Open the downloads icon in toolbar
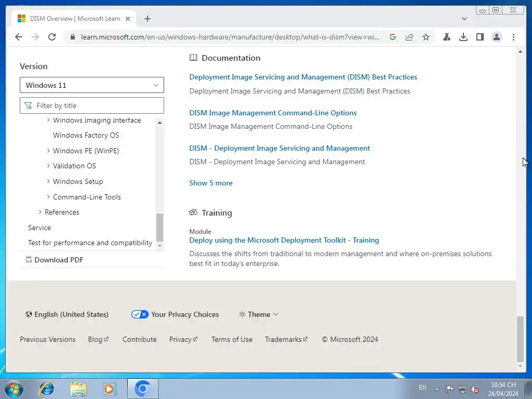 pos(463,37)
